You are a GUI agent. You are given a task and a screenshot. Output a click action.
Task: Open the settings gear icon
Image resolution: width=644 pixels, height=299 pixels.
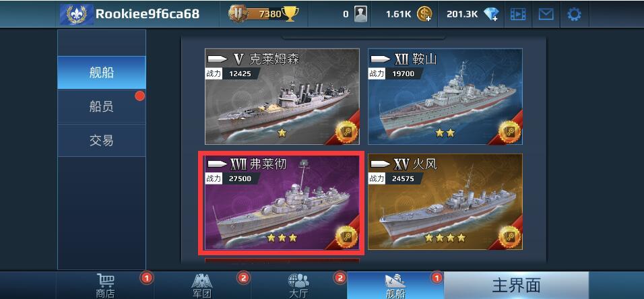(x=574, y=15)
